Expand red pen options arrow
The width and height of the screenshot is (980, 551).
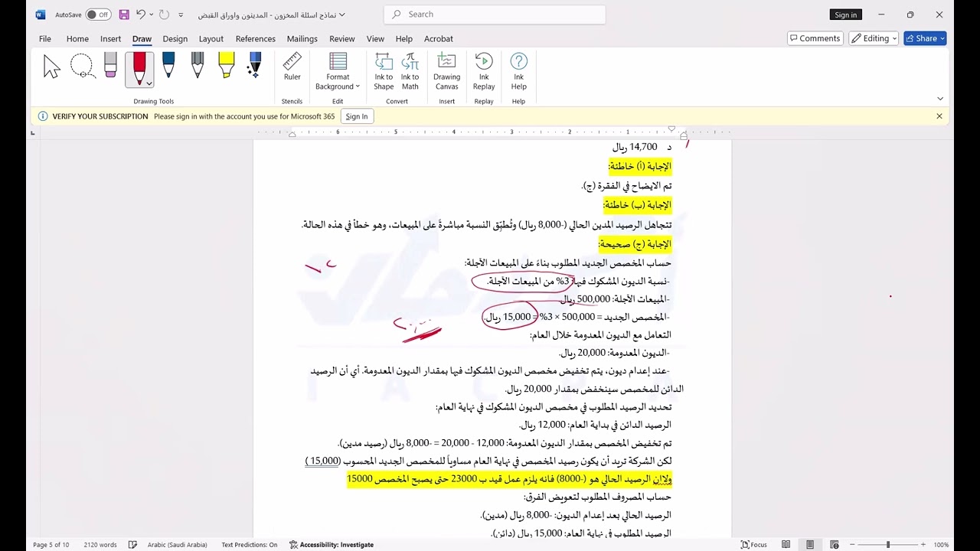(x=149, y=83)
